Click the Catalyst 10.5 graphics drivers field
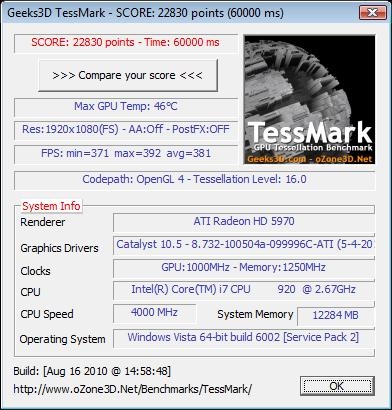 click(x=244, y=245)
